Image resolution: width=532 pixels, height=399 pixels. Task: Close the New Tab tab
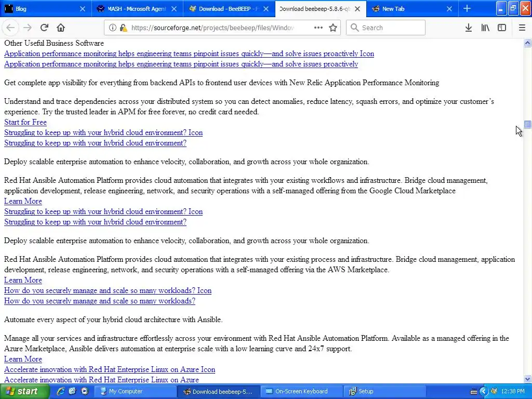coord(449,9)
